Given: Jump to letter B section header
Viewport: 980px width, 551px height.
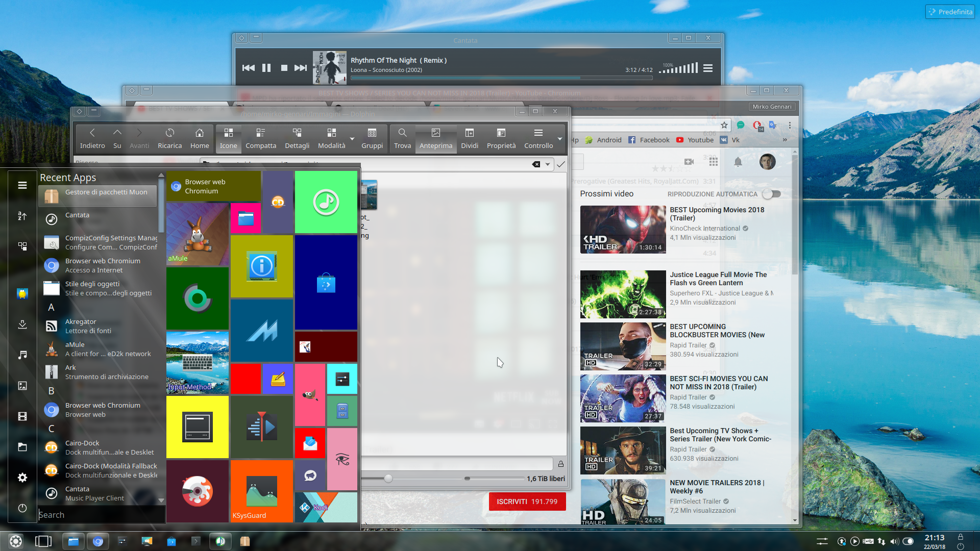Looking at the screenshot, I should 51,391.
